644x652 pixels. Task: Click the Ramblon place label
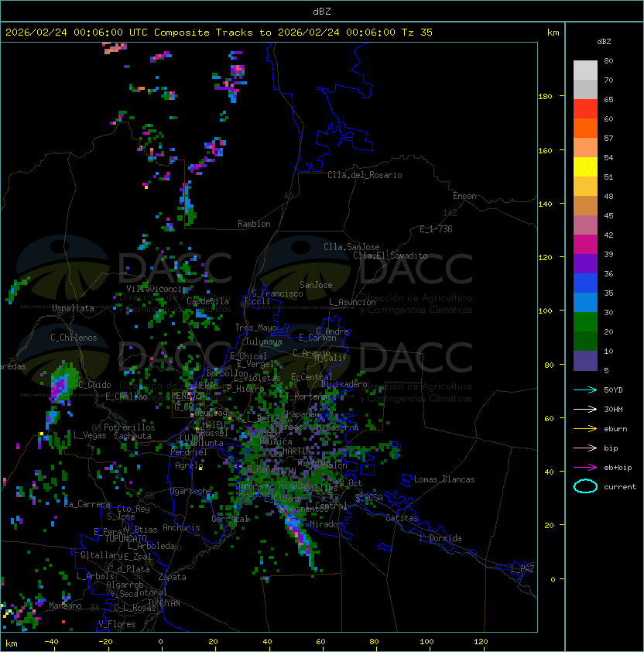click(254, 224)
